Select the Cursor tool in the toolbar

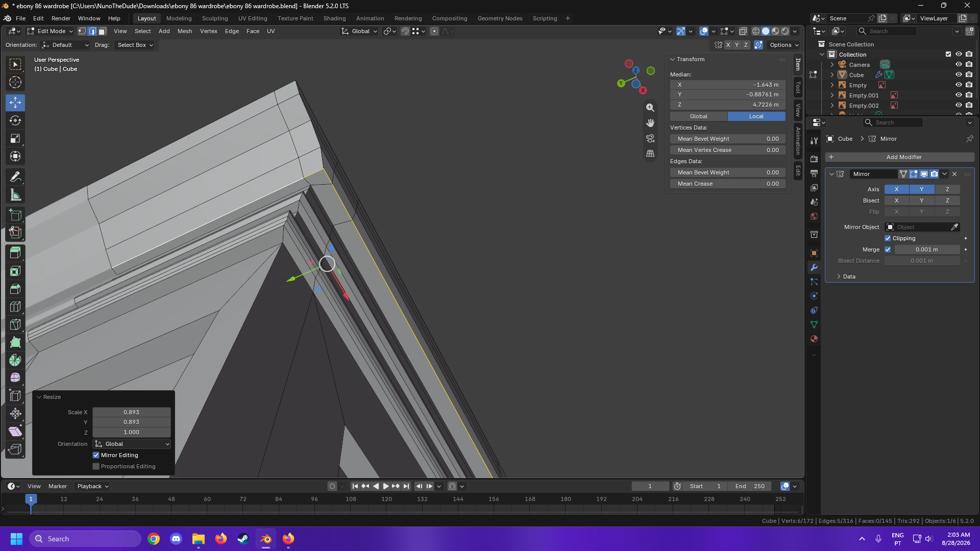tap(15, 82)
